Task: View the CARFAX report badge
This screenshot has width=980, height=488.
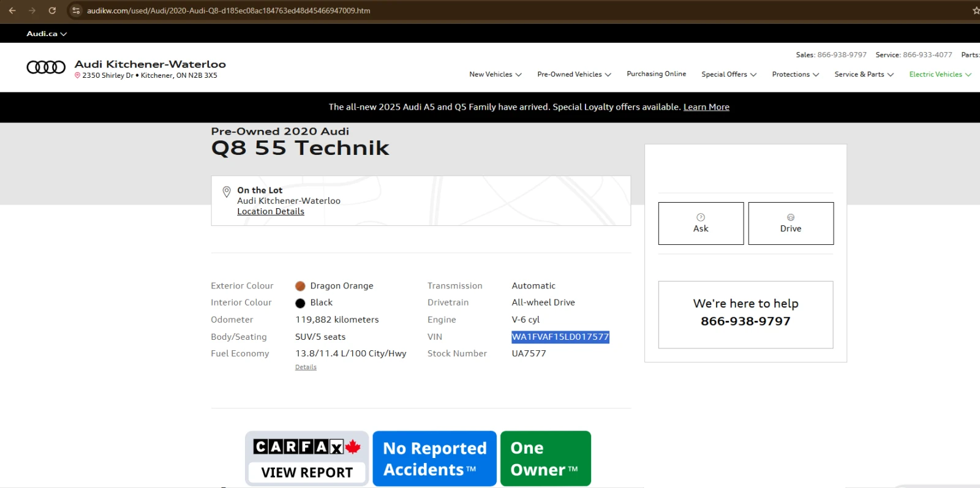Action: [x=307, y=459]
